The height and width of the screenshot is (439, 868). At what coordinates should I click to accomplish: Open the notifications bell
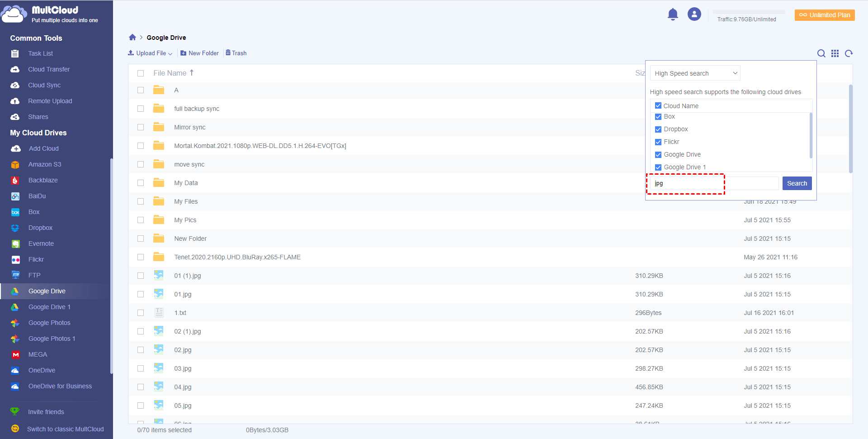(x=673, y=14)
